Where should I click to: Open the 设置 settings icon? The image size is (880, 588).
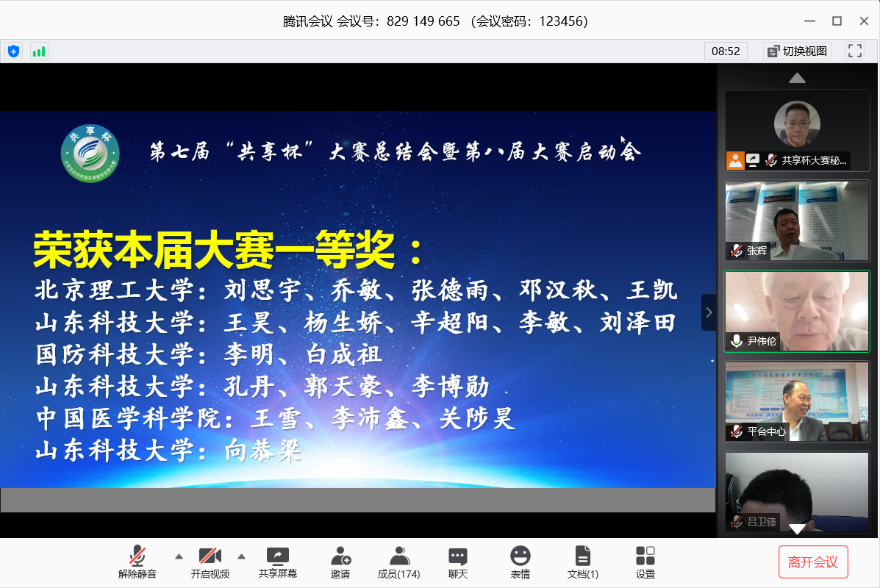point(645,562)
